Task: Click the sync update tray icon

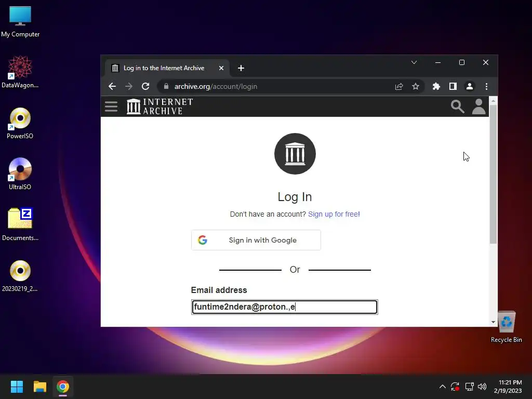Action: [455, 387]
